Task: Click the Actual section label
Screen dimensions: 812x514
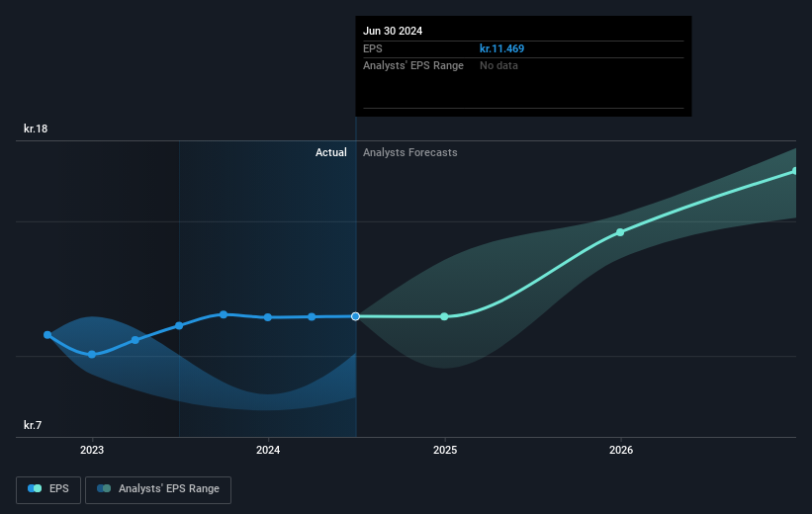Action: (x=331, y=152)
